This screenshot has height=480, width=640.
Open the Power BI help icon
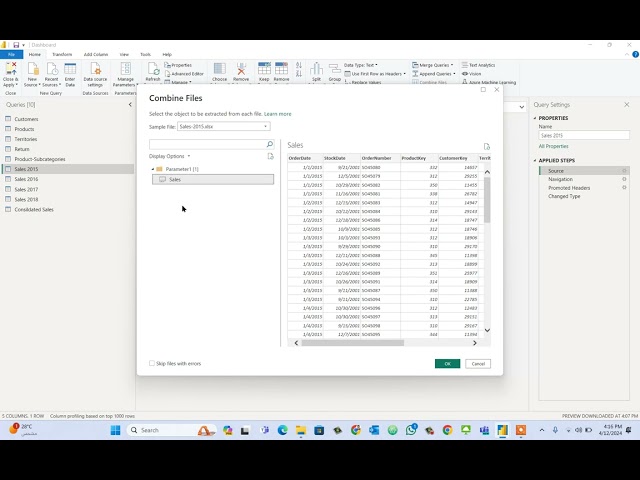[x=636, y=54]
